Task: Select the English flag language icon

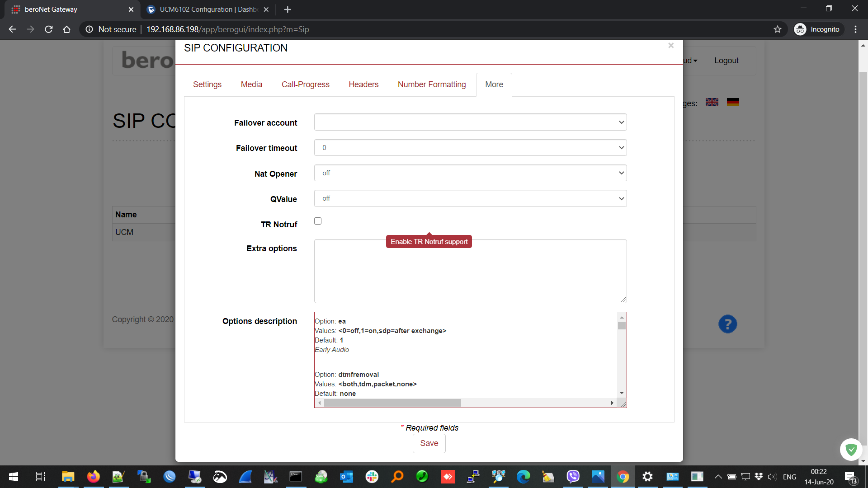Action: [712, 102]
